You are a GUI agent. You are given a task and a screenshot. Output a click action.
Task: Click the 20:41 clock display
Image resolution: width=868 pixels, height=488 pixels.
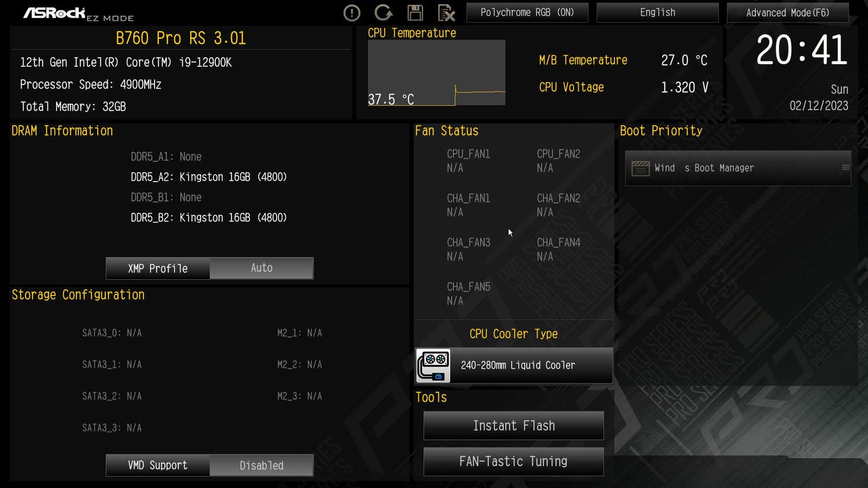coord(802,50)
